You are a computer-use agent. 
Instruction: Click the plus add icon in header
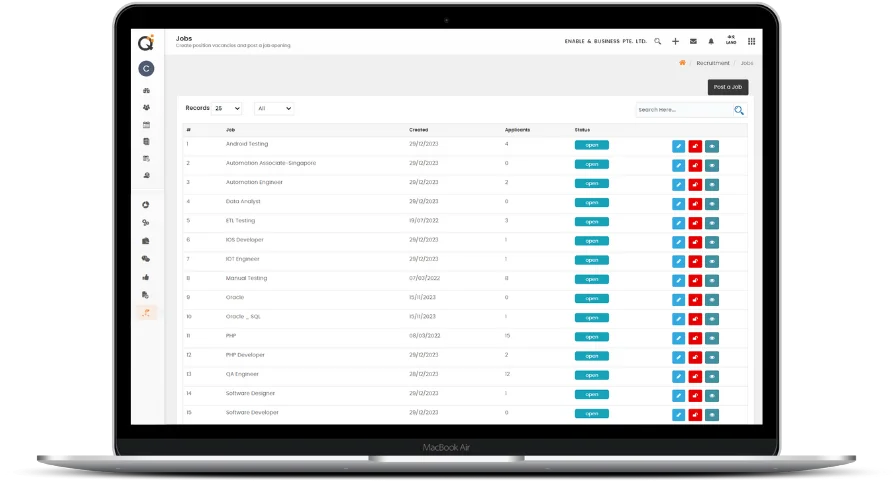pyautogui.click(x=675, y=41)
